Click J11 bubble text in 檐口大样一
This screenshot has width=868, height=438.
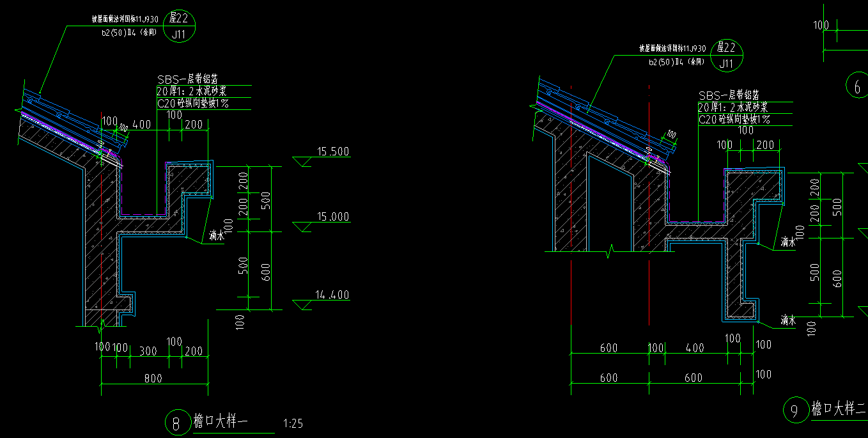[x=180, y=35]
